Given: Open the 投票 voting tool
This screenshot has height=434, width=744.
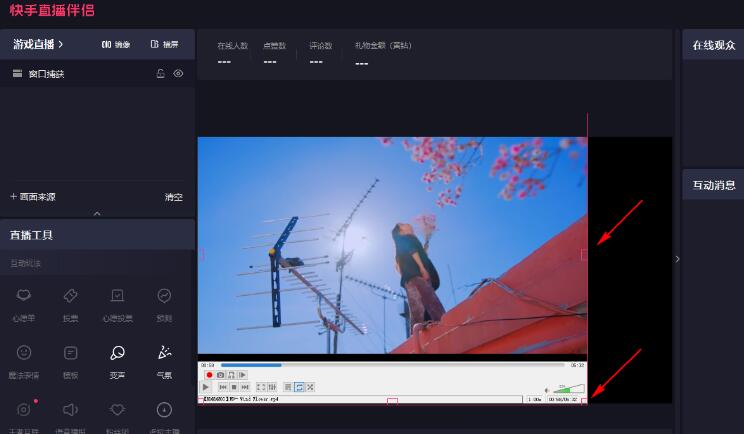Looking at the screenshot, I should tap(70, 304).
